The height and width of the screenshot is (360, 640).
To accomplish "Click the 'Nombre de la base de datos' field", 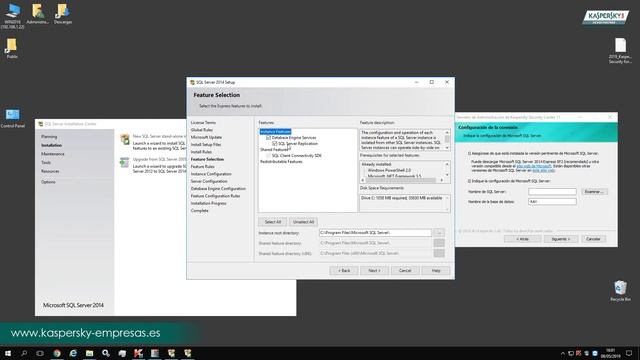I will pyautogui.click(x=552, y=202).
